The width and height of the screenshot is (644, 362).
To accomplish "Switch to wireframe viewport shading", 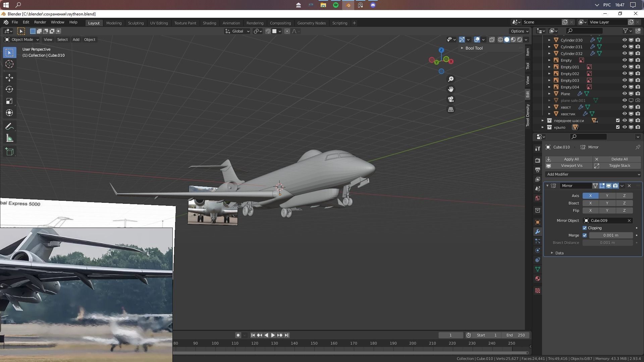I will (x=500, y=40).
